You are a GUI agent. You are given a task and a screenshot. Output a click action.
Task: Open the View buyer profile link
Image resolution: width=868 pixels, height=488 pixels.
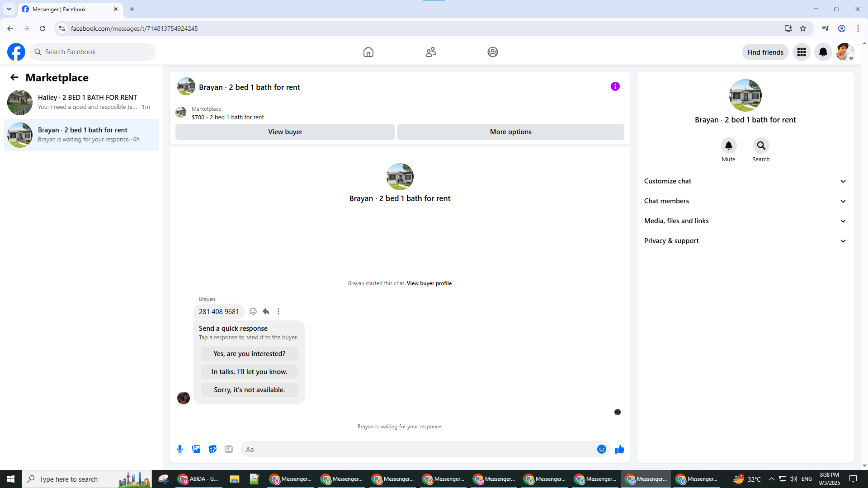[429, 283]
